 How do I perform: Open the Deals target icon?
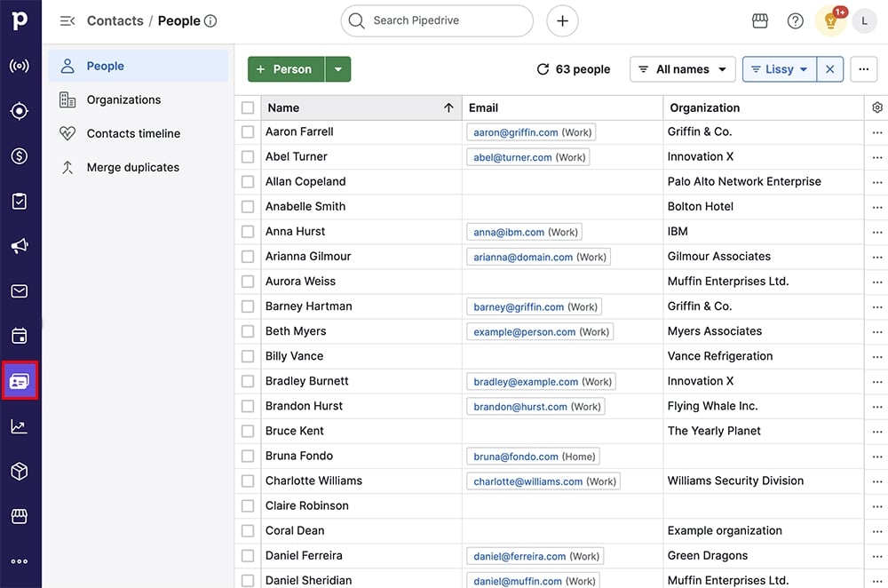point(20,111)
